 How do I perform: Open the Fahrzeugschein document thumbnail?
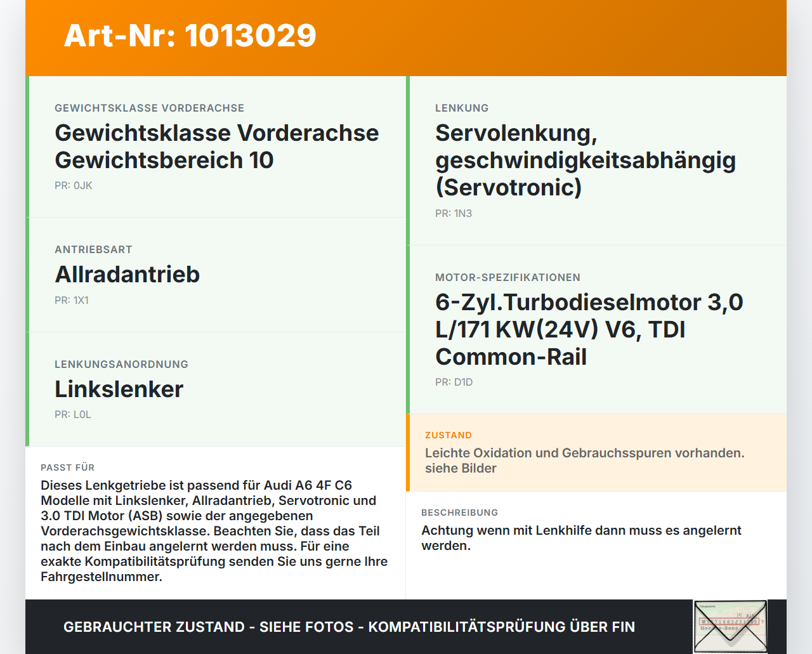pyautogui.click(x=730, y=626)
